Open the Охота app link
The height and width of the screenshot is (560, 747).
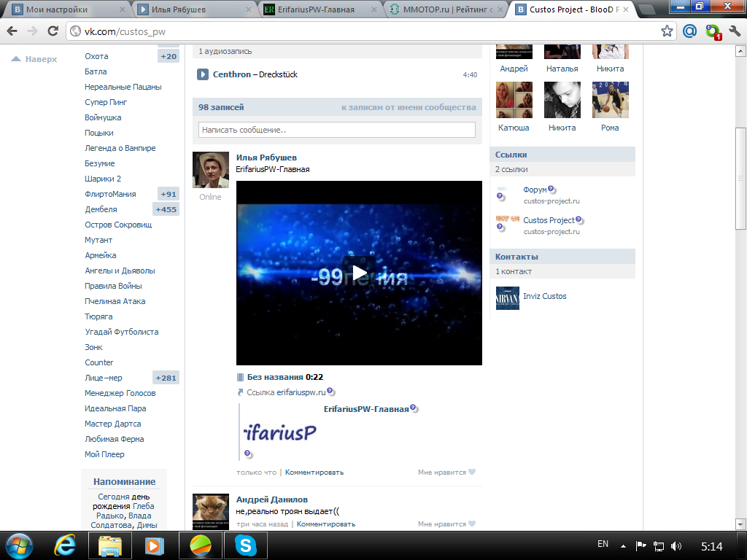point(96,56)
